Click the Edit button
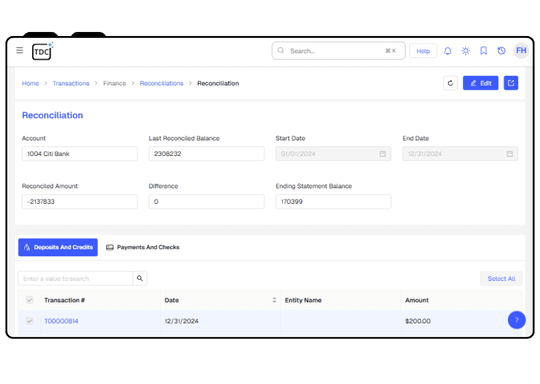 pos(480,83)
